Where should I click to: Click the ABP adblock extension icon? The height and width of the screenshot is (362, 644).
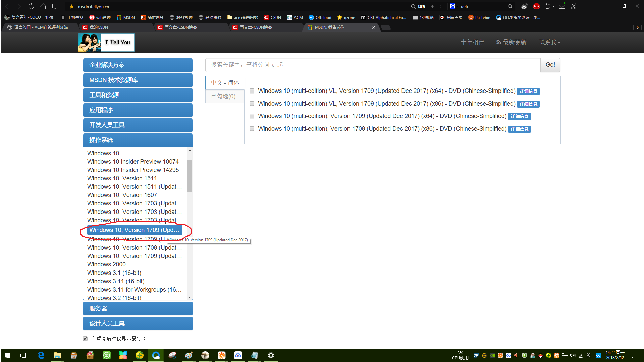click(x=536, y=6)
